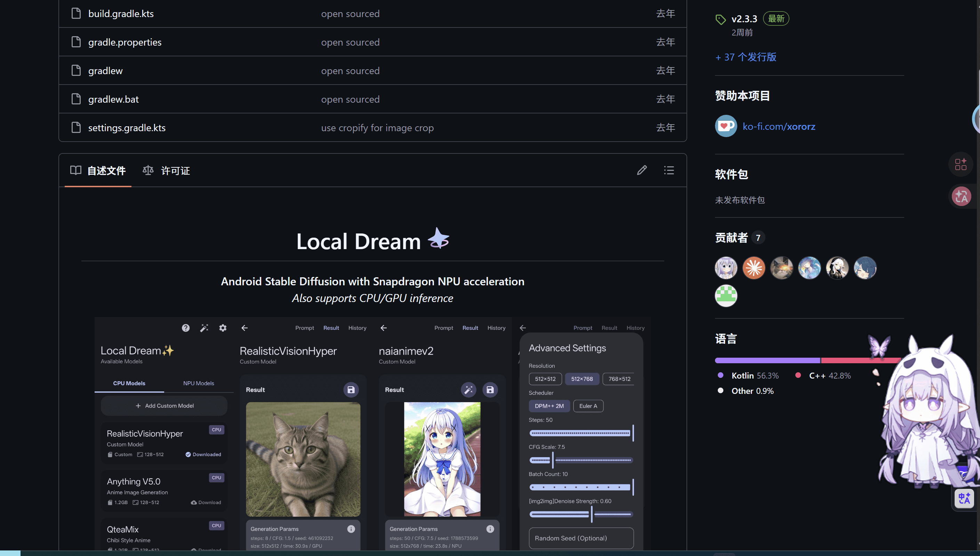Click the CFG Scale: 7.5 slider
980x556 pixels.
coord(581,460)
